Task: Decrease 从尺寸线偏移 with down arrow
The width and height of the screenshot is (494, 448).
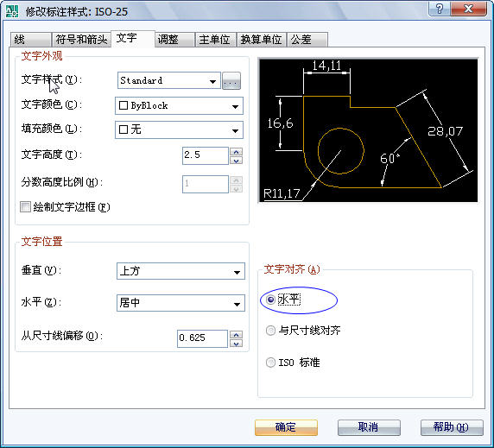Action: tap(237, 344)
